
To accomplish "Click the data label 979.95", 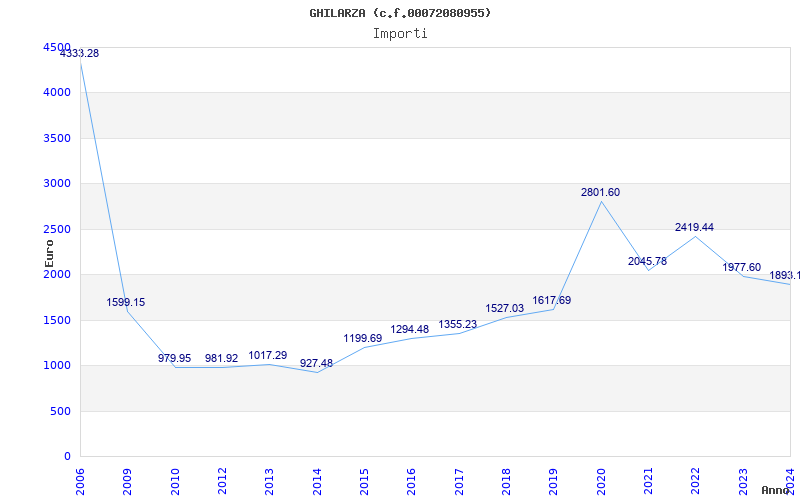I will click(174, 359).
